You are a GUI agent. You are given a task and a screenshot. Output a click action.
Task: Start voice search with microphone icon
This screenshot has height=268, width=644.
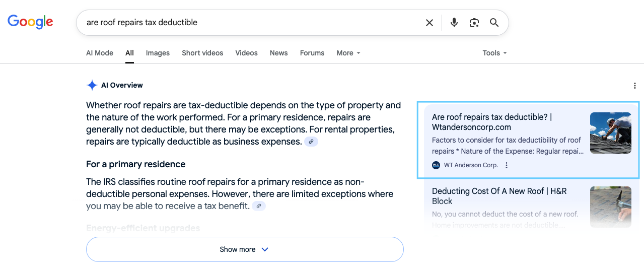(454, 23)
